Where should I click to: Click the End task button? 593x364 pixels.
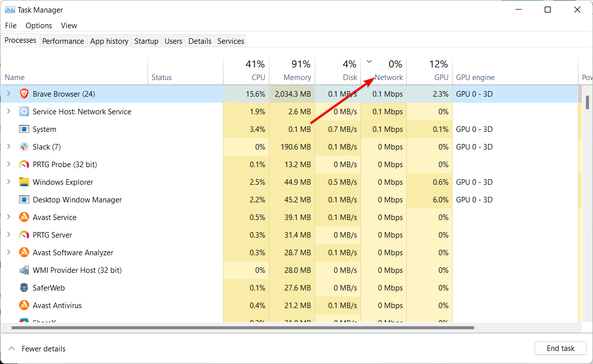click(x=560, y=348)
